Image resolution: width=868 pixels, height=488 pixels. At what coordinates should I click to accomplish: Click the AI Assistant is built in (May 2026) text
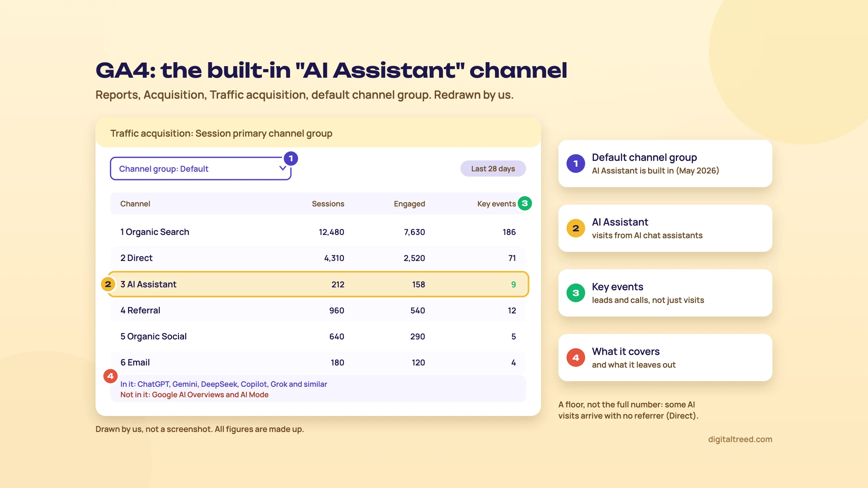(655, 171)
